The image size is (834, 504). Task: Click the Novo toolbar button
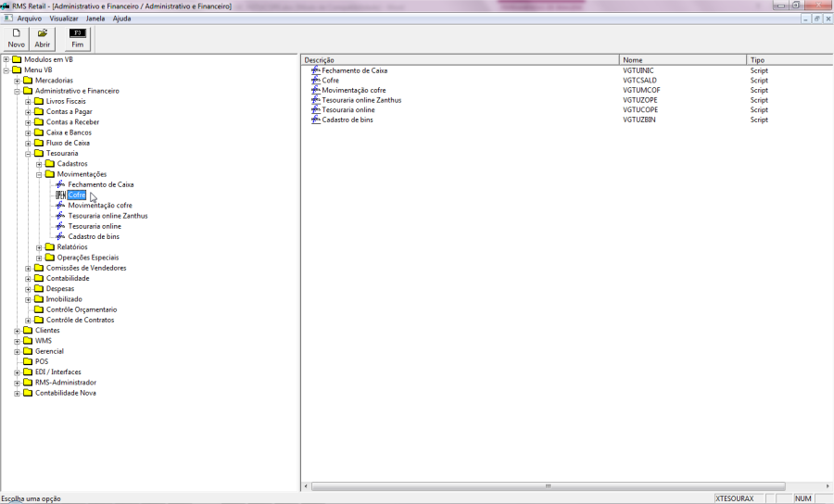tap(16, 39)
